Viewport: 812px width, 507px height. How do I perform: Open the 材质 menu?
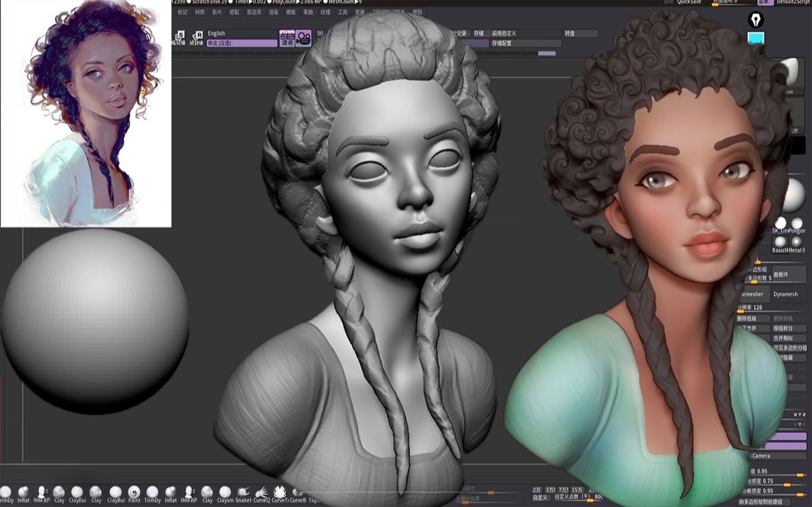pyautogui.click(x=199, y=12)
